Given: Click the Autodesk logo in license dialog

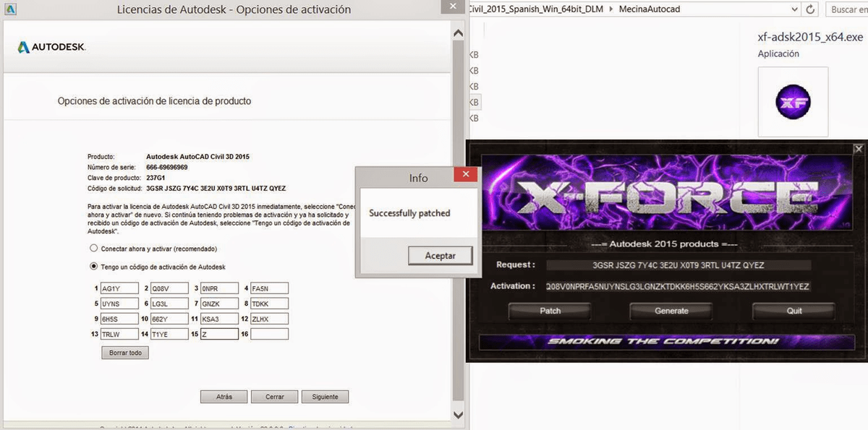Looking at the screenshot, I should tap(51, 47).
